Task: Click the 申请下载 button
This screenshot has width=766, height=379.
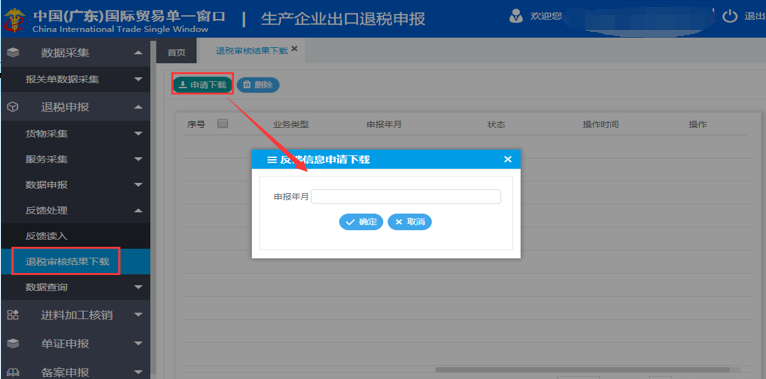Action: pos(202,84)
